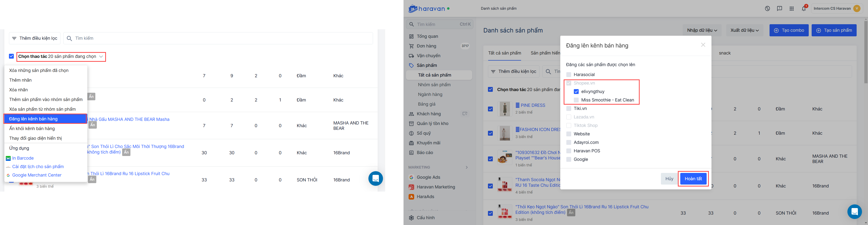The width and height of the screenshot is (868, 225).
Task: Expand the MARKETING section chevron
Action: coord(467,167)
